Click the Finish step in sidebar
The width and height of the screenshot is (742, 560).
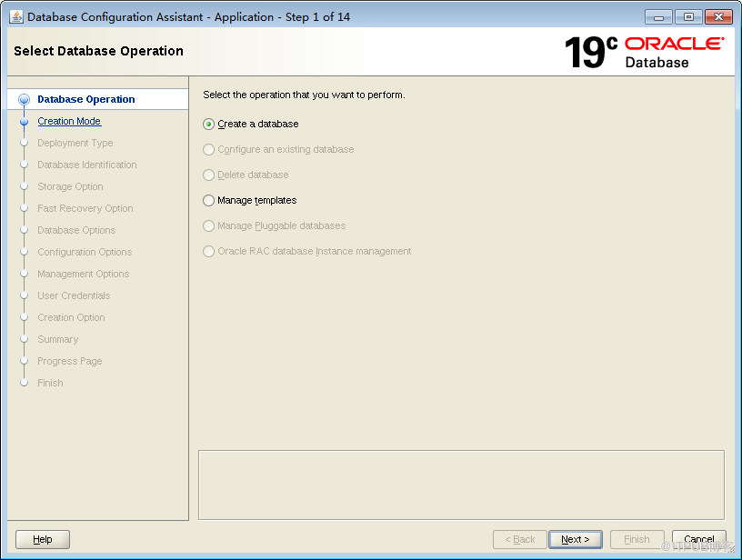click(50, 383)
